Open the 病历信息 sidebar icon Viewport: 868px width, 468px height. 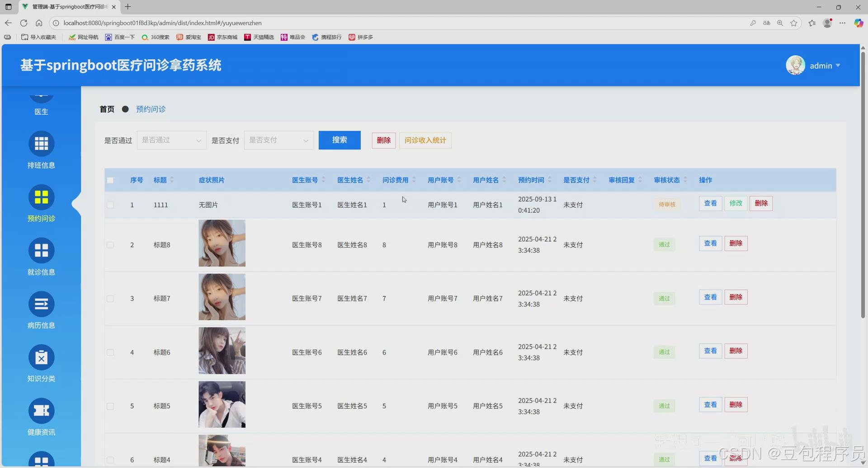pyautogui.click(x=41, y=304)
